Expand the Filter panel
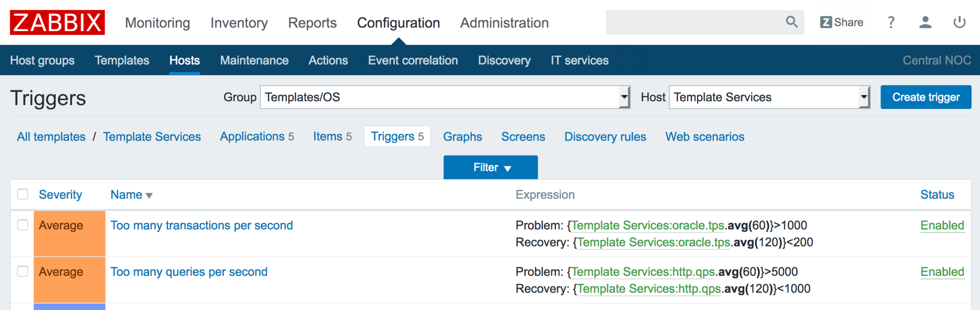 point(491,168)
